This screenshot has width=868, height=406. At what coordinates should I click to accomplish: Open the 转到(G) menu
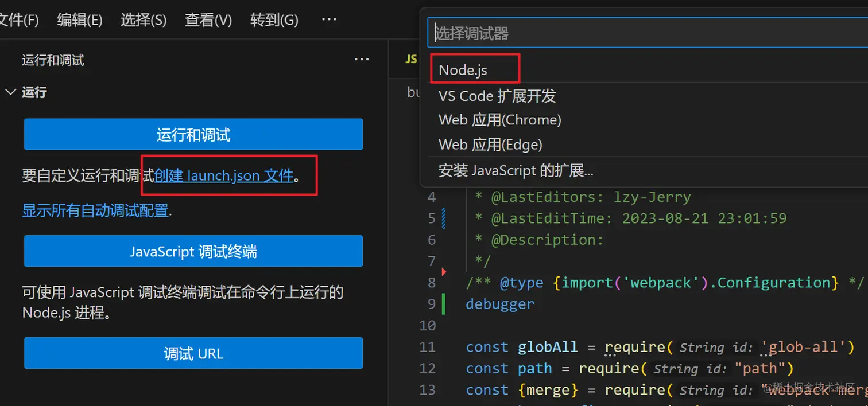click(274, 20)
